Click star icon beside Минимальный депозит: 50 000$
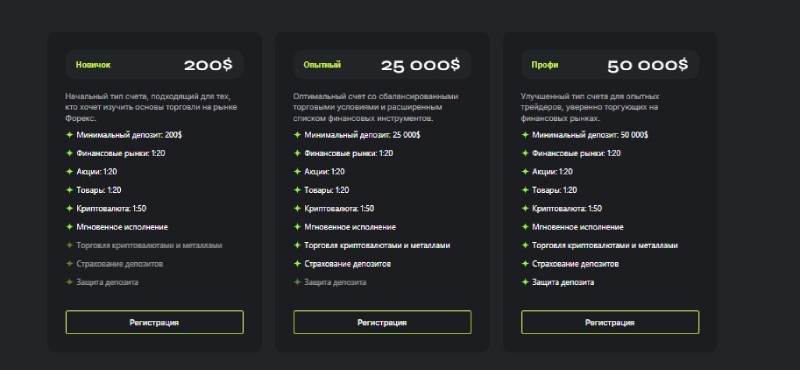 coord(525,135)
